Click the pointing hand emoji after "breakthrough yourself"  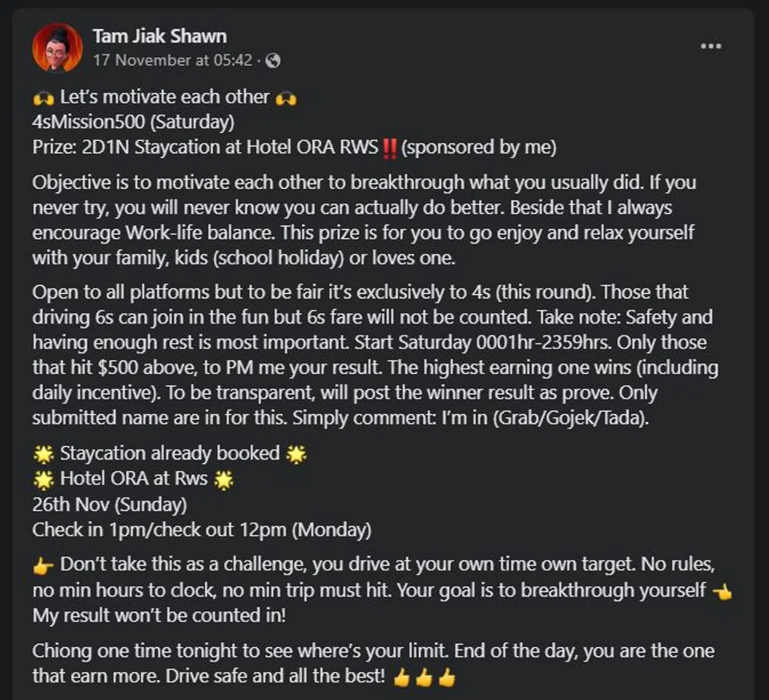coord(721,591)
